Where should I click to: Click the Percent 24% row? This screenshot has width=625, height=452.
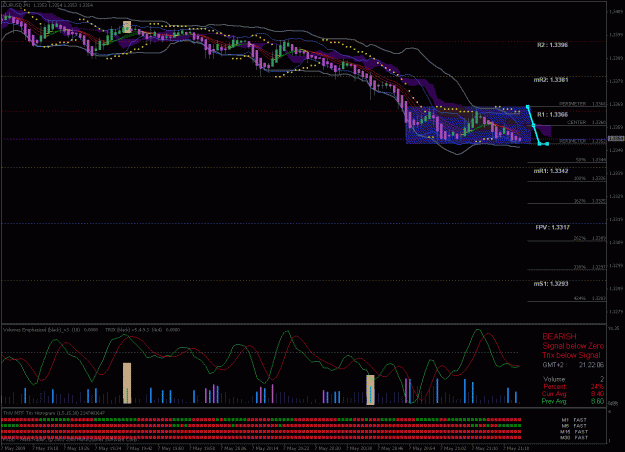coord(573,387)
